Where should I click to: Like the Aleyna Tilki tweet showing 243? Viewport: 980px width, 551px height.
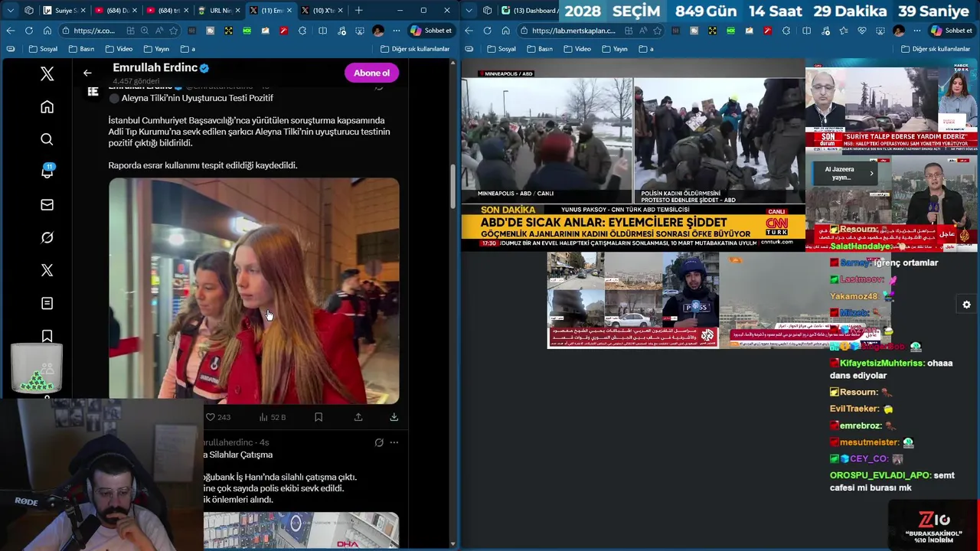point(217,417)
